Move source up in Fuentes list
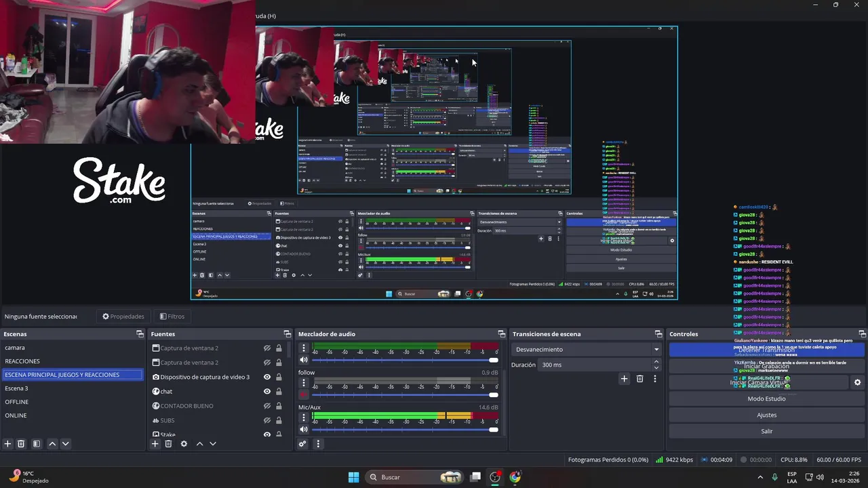 click(x=199, y=444)
